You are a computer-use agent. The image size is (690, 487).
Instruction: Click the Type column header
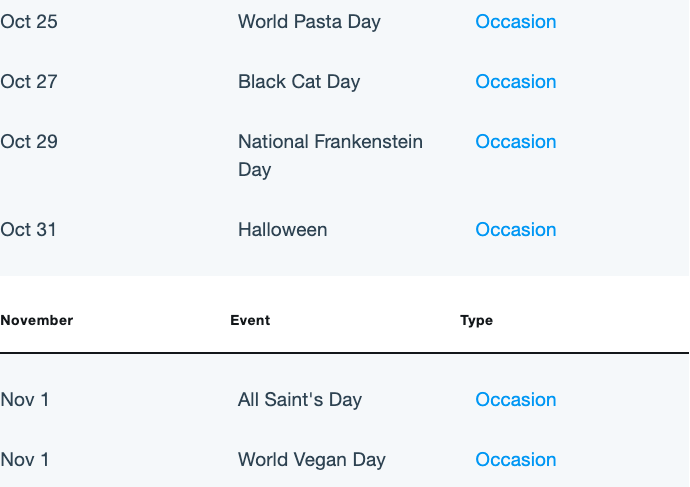(x=477, y=321)
